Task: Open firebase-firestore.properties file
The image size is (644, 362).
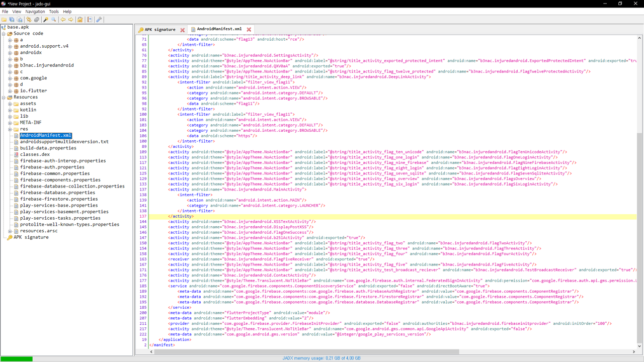Action: [59, 199]
